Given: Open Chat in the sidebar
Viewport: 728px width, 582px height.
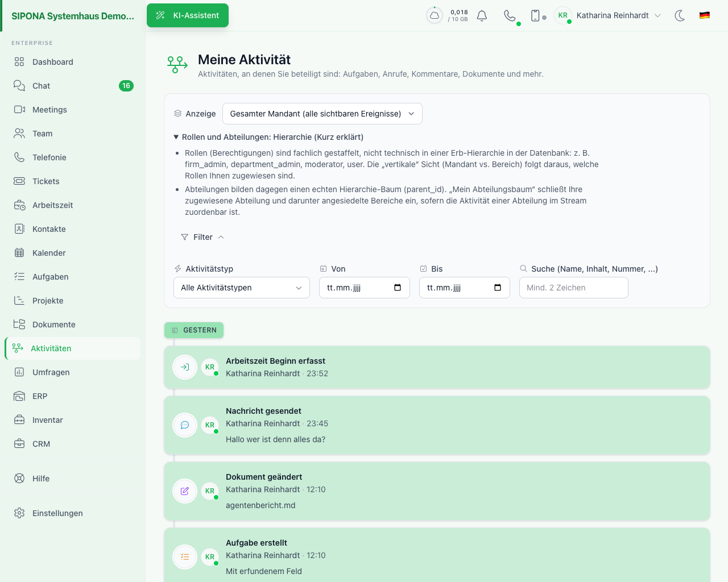Looking at the screenshot, I should click(x=73, y=86).
